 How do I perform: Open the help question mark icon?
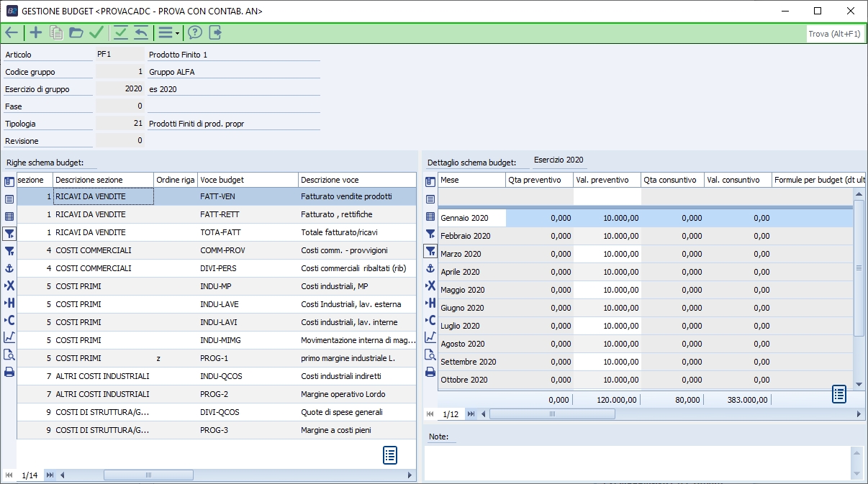pyautogui.click(x=194, y=32)
